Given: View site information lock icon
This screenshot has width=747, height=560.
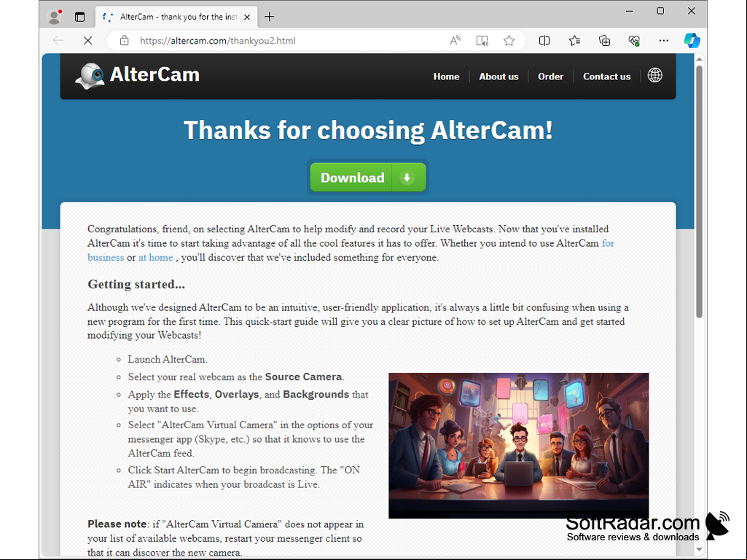Looking at the screenshot, I should tap(125, 41).
